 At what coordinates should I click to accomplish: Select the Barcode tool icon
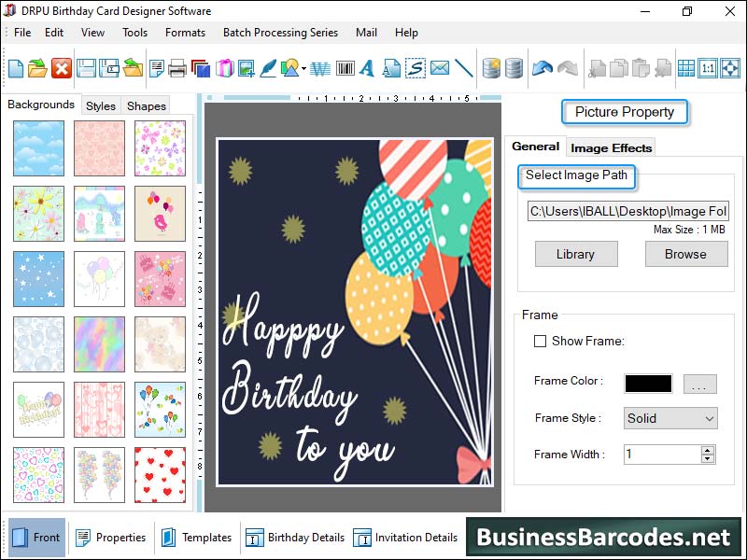click(x=345, y=68)
